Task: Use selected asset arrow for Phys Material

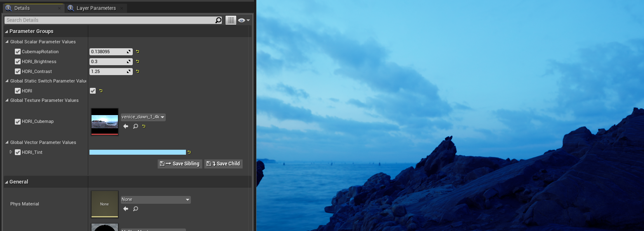Action: 126,209
